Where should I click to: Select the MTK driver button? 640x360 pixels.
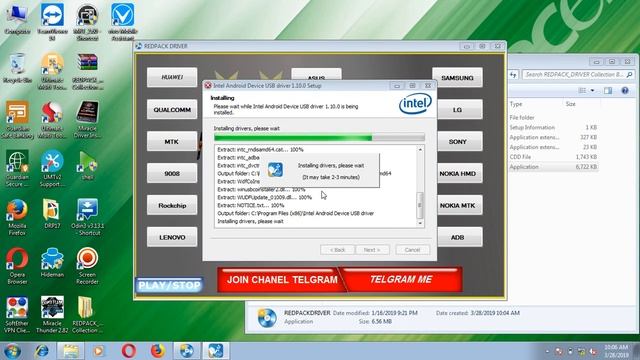point(172,141)
